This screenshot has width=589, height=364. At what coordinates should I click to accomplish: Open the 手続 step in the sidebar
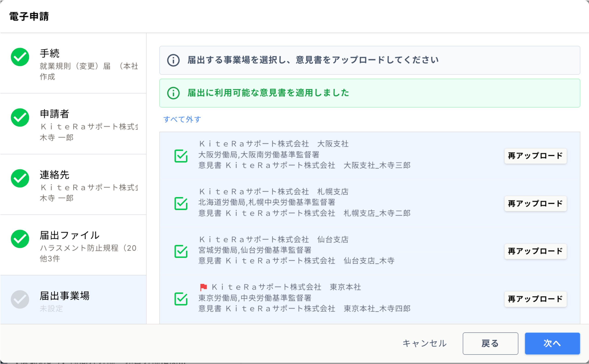pyautogui.click(x=73, y=63)
